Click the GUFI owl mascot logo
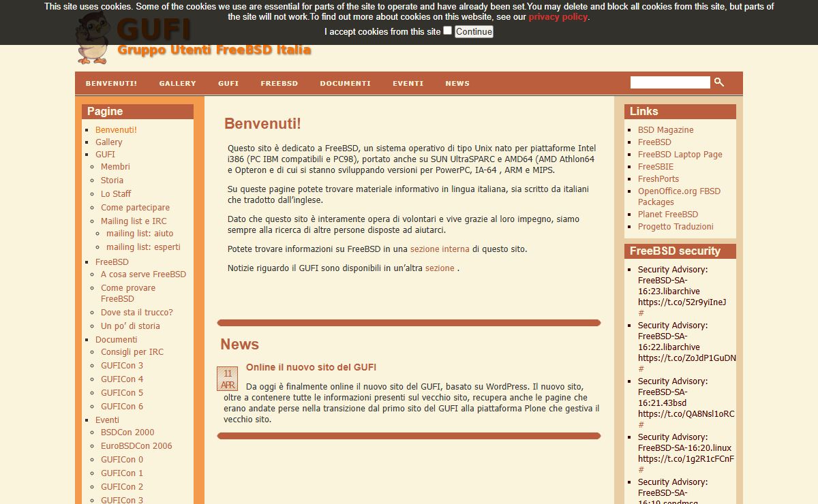This screenshot has width=818, height=504. point(92,38)
